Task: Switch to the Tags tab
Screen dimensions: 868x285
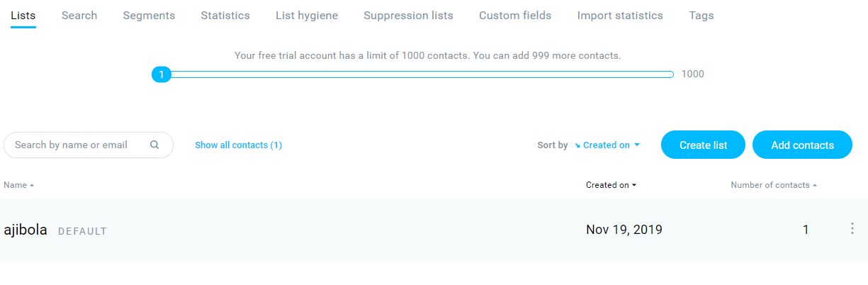Action: click(x=701, y=15)
